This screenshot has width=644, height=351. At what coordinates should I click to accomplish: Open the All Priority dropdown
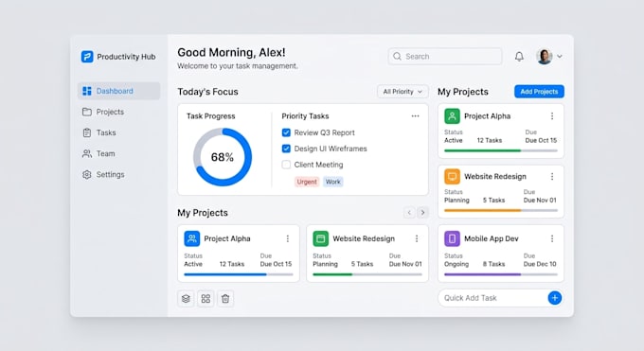click(x=402, y=92)
